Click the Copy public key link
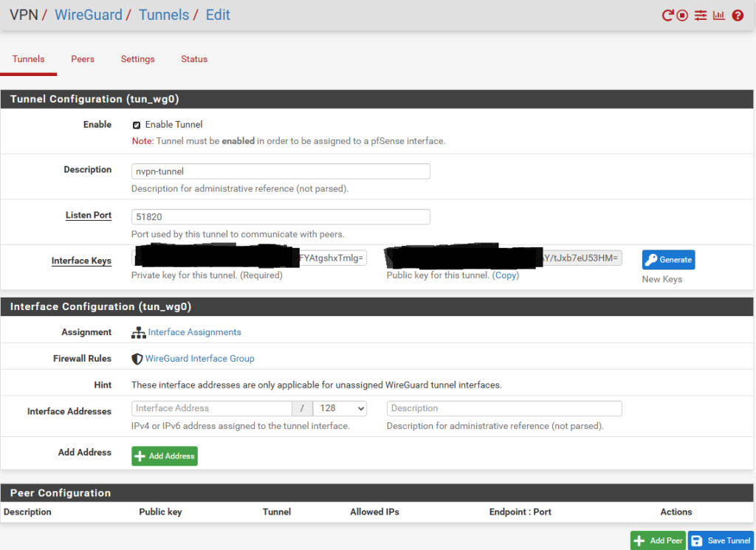 (x=506, y=275)
